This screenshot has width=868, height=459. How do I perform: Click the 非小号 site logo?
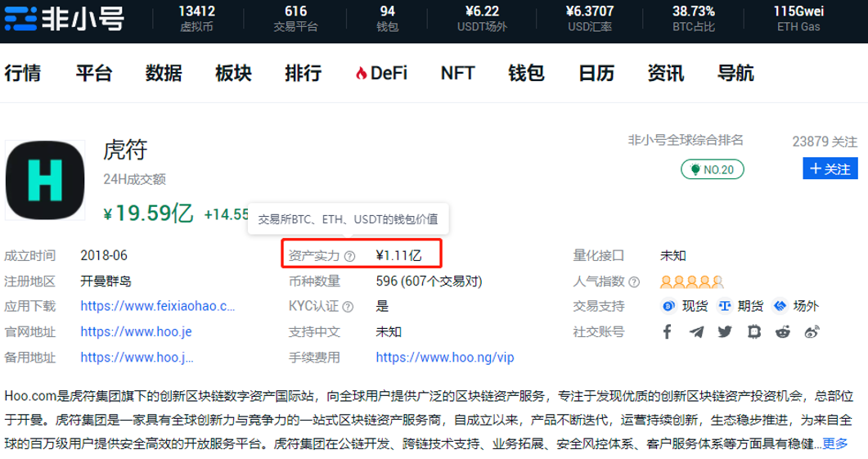64,20
